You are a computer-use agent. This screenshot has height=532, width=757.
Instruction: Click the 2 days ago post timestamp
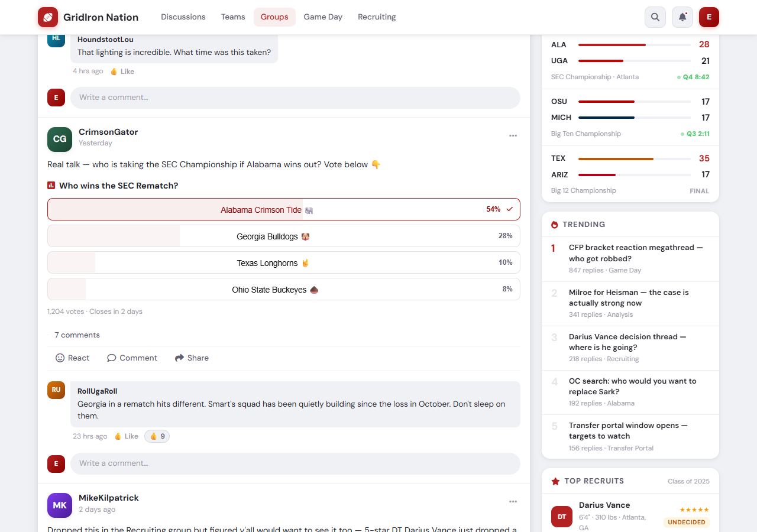[x=97, y=510]
